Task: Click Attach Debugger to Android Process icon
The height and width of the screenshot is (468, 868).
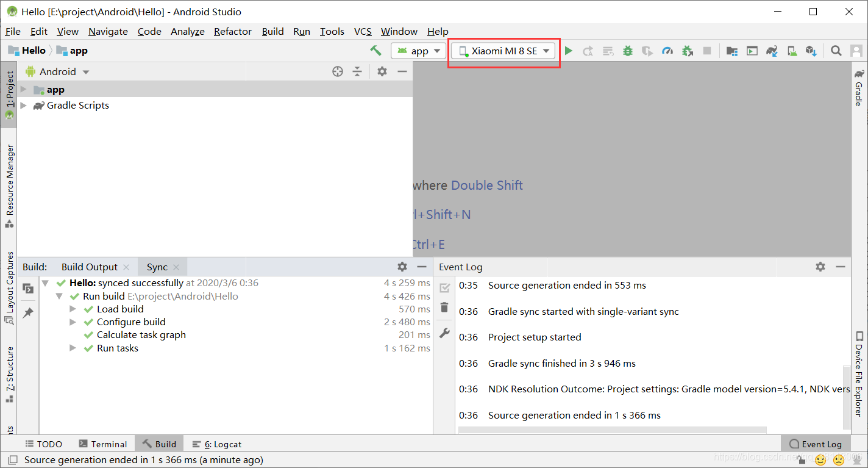Action: click(x=688, y=51)
